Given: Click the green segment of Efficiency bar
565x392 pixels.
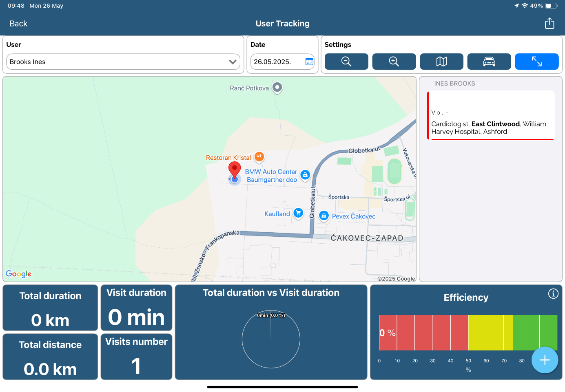Looking at the screenshot, I should [534, 333].
